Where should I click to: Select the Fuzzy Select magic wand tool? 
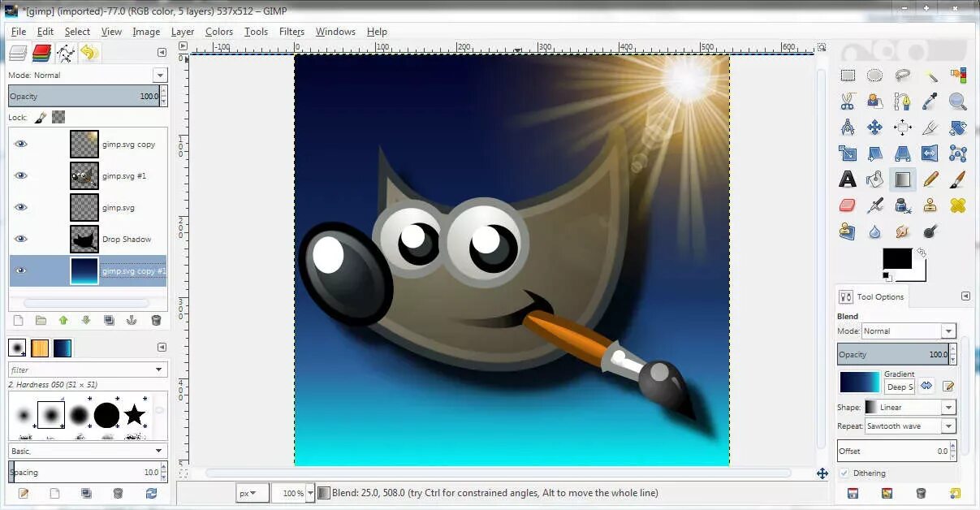tap(930, 76)
